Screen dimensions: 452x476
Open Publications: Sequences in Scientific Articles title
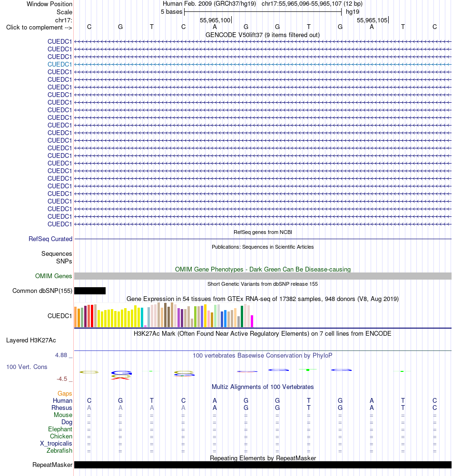point(263,247)
